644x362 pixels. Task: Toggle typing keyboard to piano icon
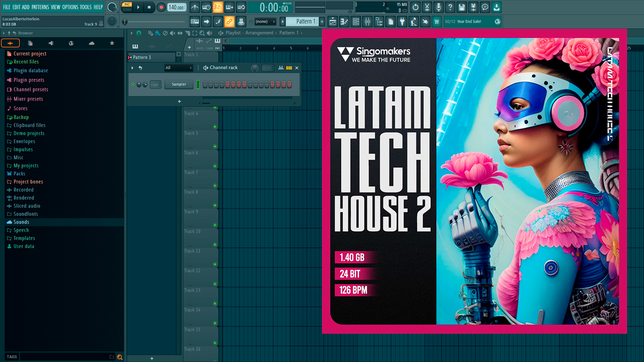tap(195, 21)
